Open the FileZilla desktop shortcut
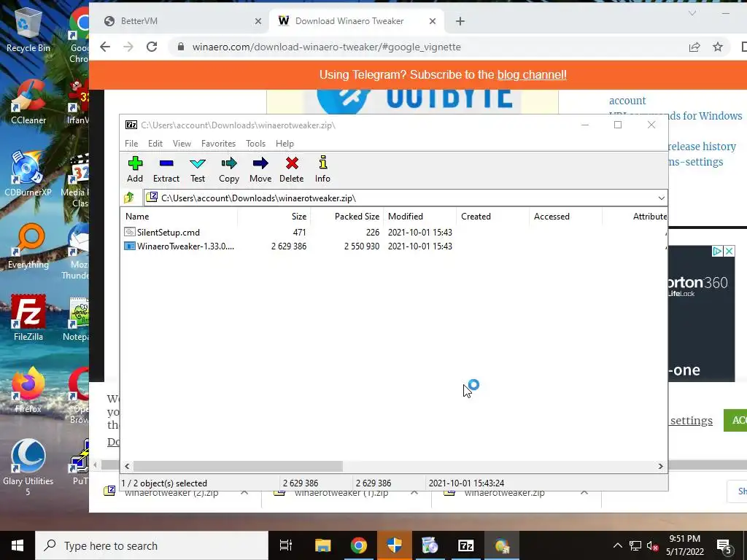This screenshot has width=747, height=560. coord(28,318)
